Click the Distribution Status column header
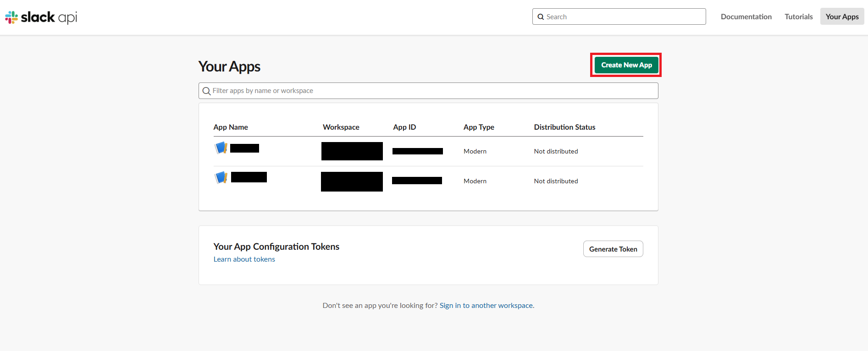 (564, 127)
